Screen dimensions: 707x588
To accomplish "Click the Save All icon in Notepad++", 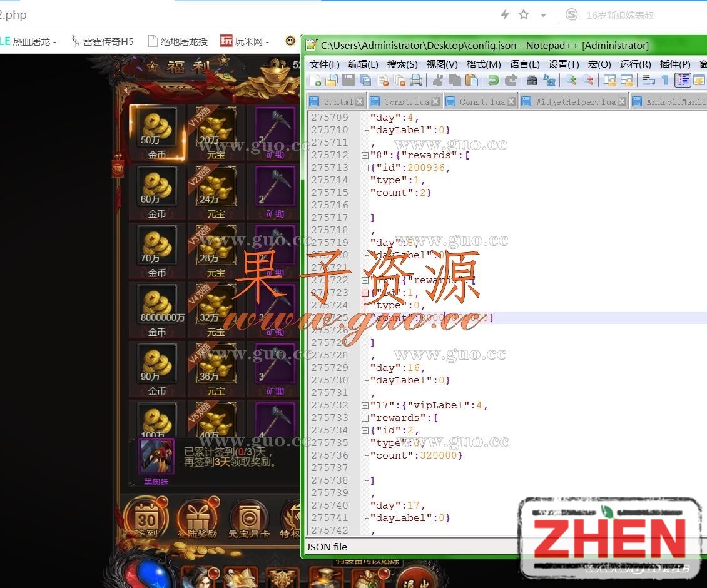I will [365, 81].
